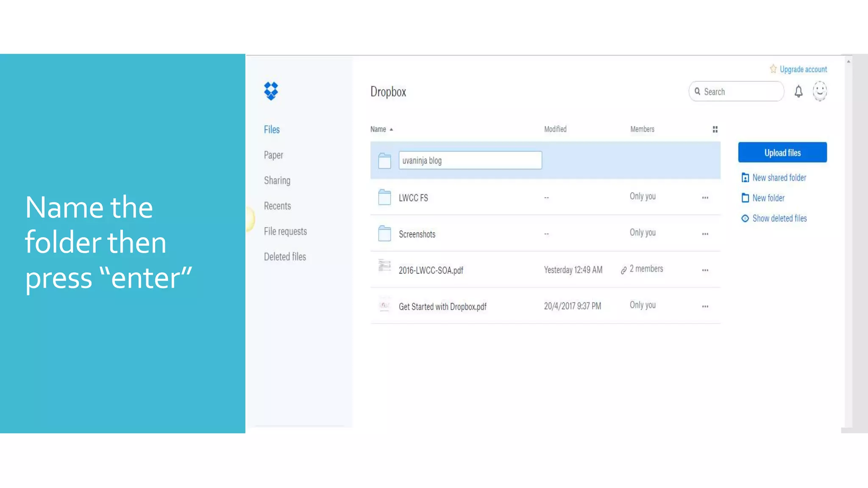Go to Sharing in the sidebar
868x488 pixels.
coord(277,180)
